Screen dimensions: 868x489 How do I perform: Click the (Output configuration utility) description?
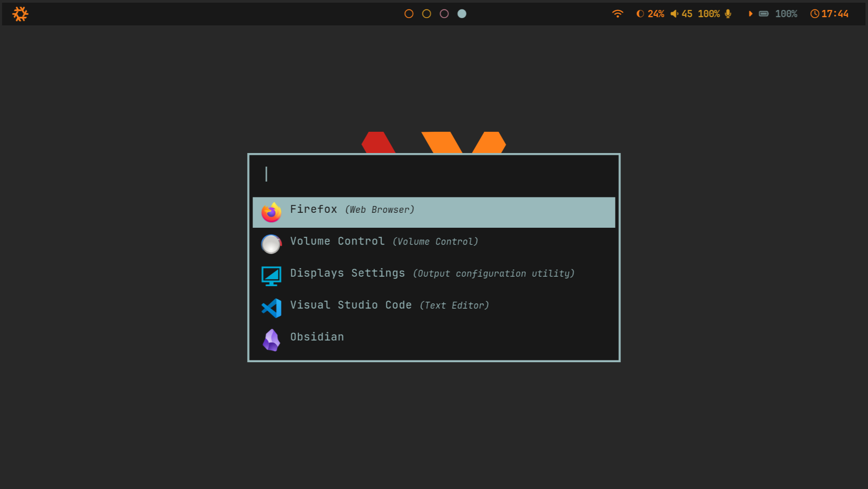pos(494,273)
